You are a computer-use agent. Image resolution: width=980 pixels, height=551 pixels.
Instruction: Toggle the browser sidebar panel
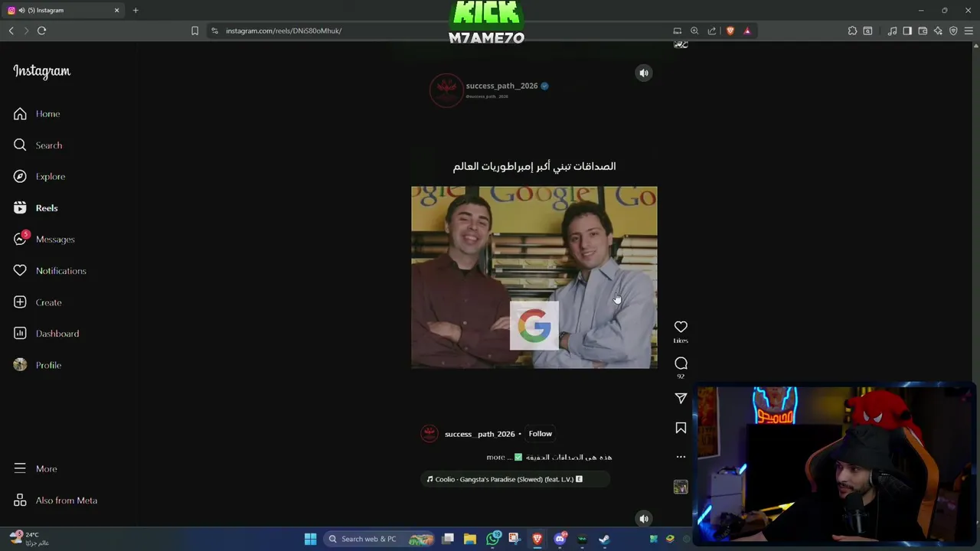click(907, 31)
